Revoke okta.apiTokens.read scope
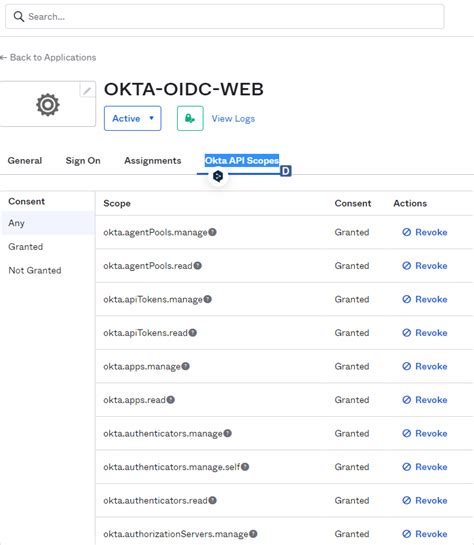Screen dimensions: 474x545 click(425, 333)
